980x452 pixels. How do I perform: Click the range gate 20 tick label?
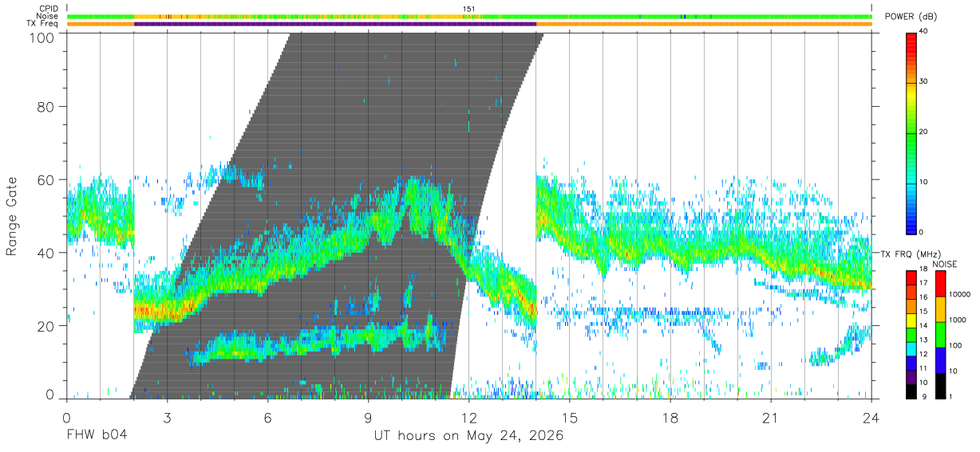46,326
